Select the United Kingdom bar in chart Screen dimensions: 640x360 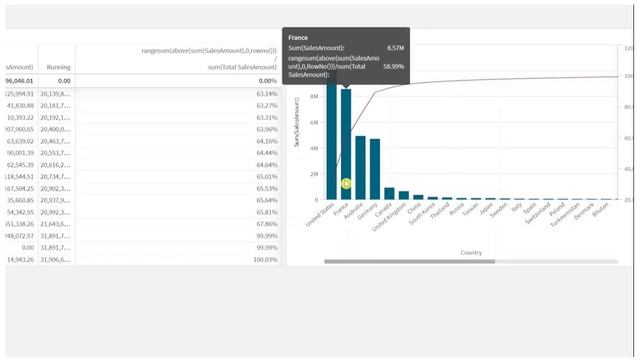[404, 196]
